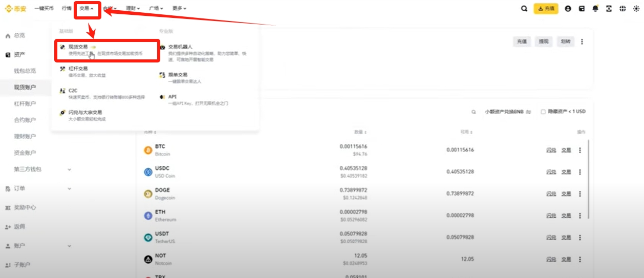Check the 隐藏资产 < 1 USD checkbox
The image size is (644, 278).
(x=543, y=112)
